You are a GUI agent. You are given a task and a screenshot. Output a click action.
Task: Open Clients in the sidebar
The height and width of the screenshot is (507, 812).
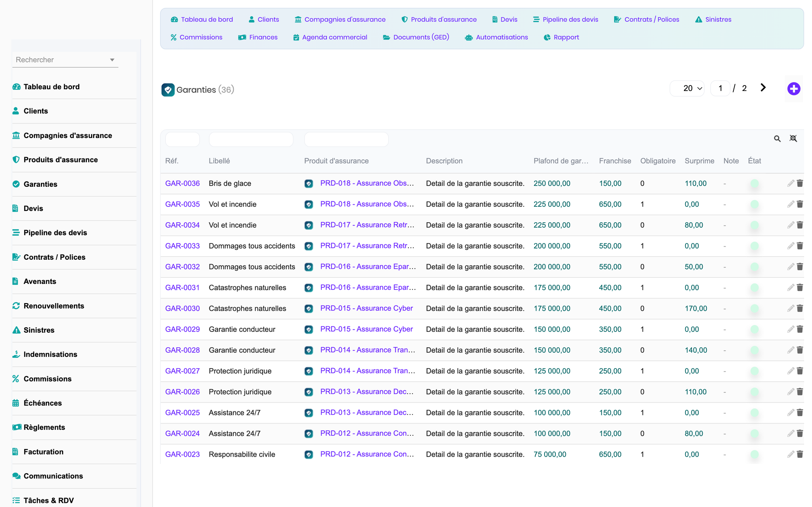(x=35, y=111)
